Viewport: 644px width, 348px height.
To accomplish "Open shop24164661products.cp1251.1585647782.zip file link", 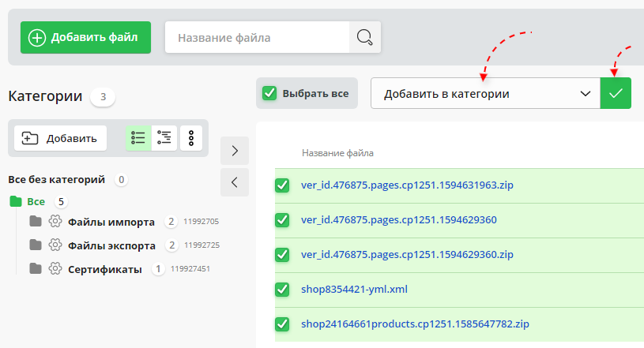I will (x=414, y=324).
